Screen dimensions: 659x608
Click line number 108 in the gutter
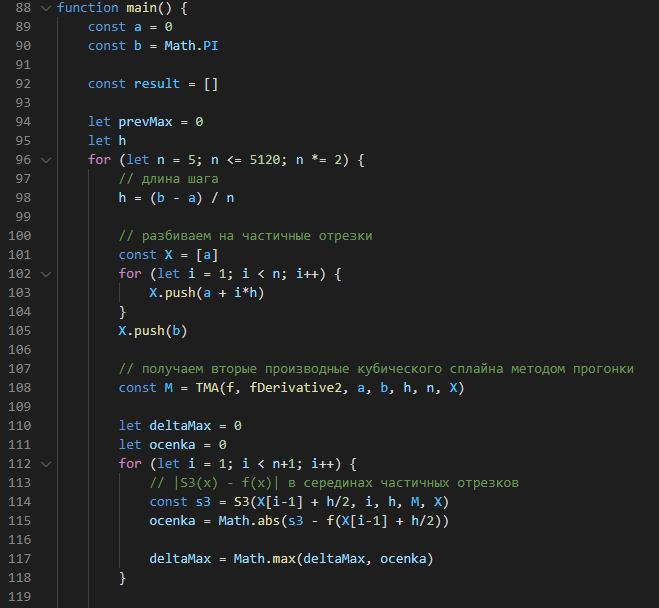pyautogui.click(x=20, y=388)
